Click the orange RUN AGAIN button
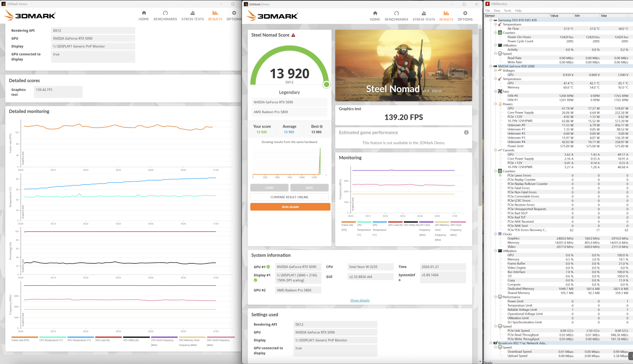 click(x=290, y=207)
